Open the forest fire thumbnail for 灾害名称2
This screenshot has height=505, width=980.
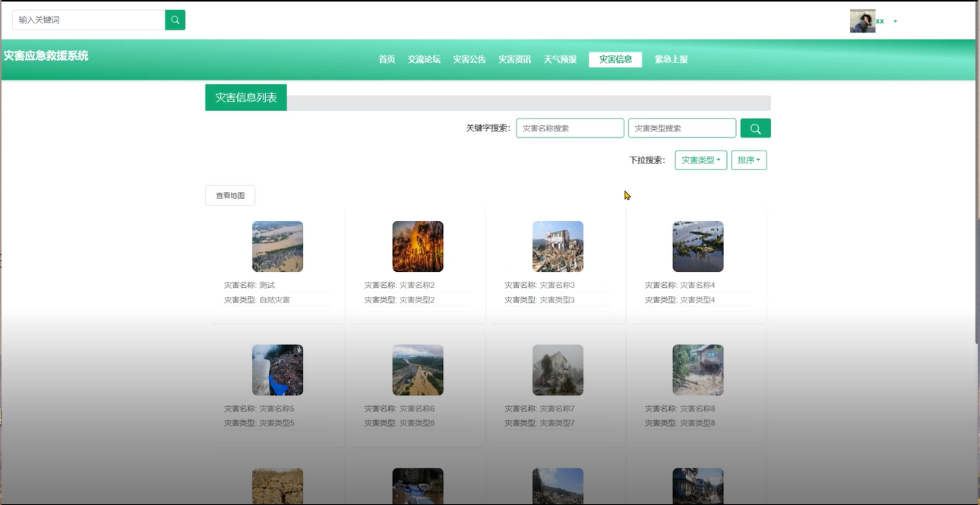[418, 246]
